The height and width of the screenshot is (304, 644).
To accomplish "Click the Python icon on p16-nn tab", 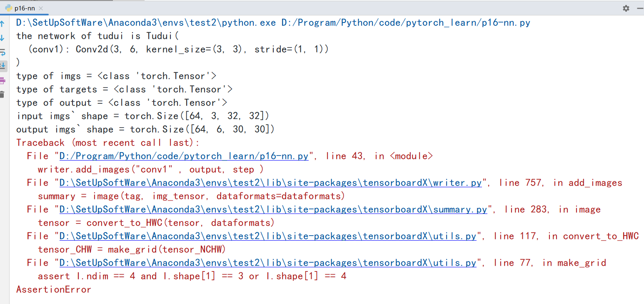I will 7,8.
